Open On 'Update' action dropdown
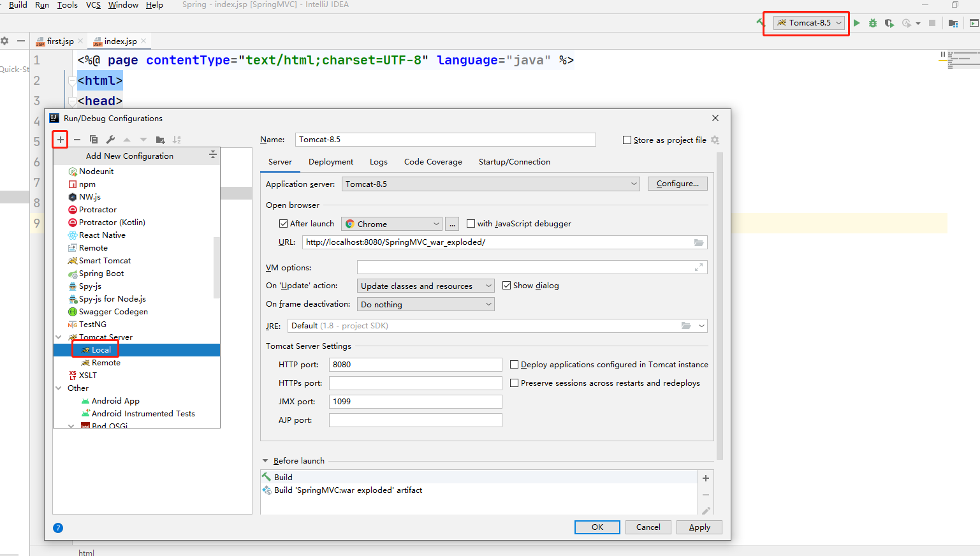Viewport: 980px width, 556px height. (425, 286)
